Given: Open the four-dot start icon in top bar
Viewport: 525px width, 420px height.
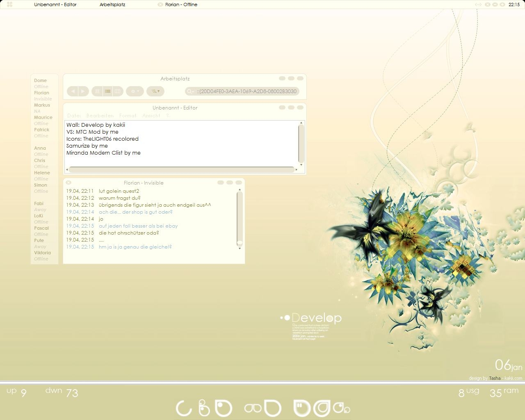Looking at the screenshot, I should tap(10, 5).
